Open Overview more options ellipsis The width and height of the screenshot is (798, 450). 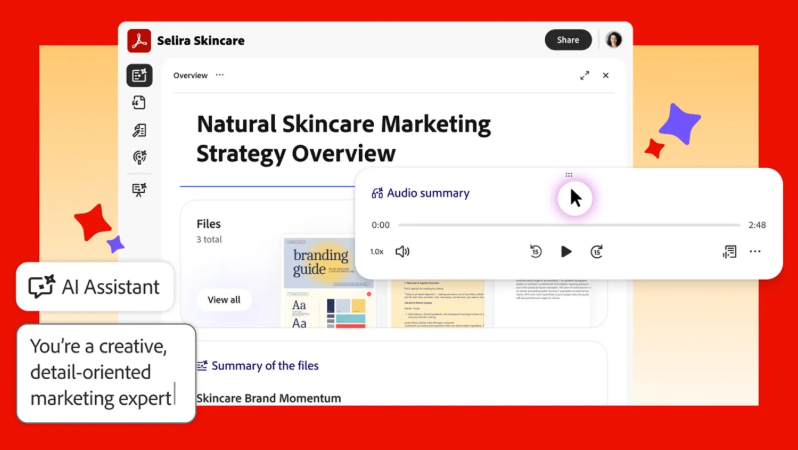point(219,75)
